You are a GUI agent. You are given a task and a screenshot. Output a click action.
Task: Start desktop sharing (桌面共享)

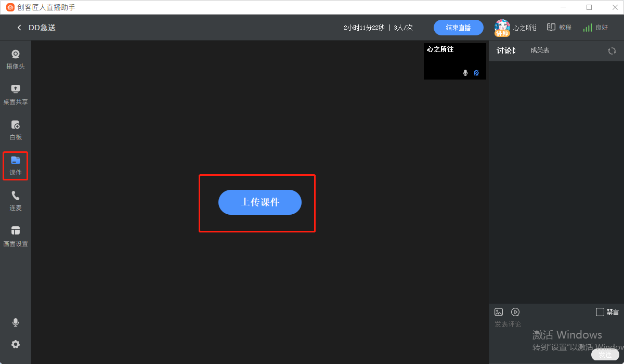16,95
